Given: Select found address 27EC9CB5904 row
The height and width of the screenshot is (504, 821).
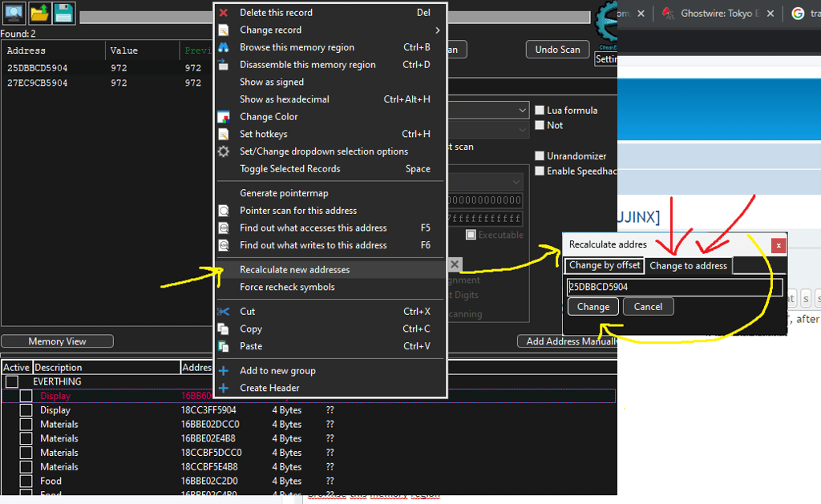Looking at the screenshot, I should pos(107,83).
